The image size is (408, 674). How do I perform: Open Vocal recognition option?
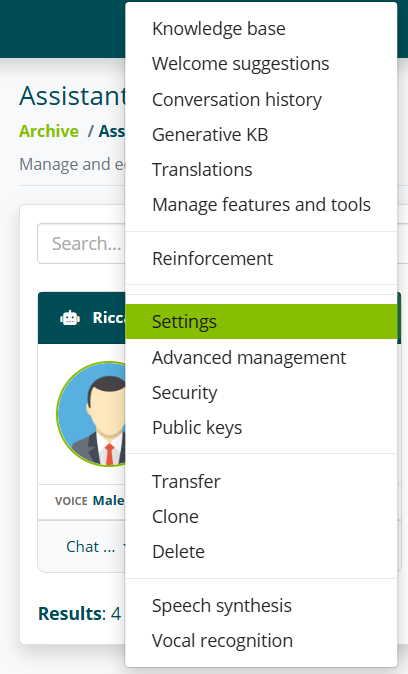pyautogui.click(x=261, y=641)
